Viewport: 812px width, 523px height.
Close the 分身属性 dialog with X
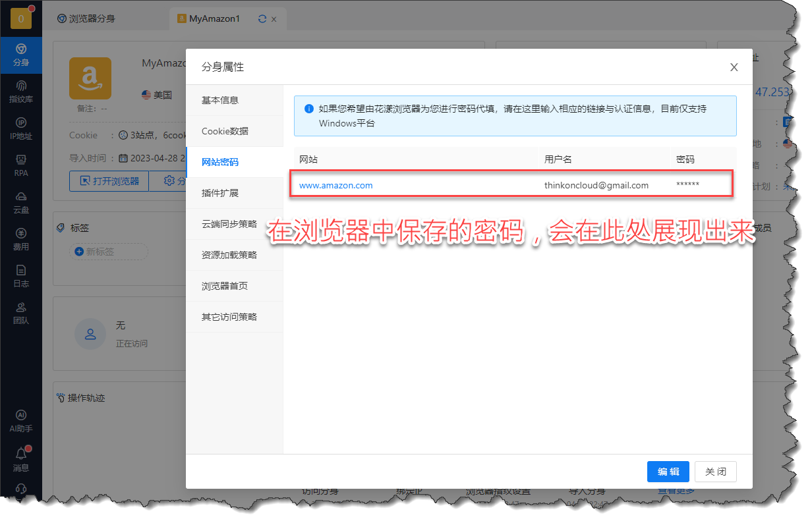tap(734, 67)
